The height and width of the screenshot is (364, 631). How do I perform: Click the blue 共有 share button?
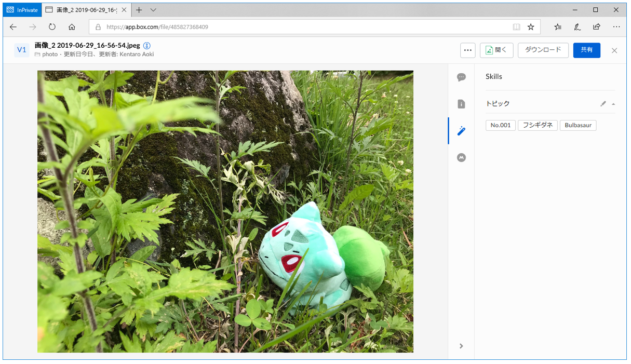587,50
